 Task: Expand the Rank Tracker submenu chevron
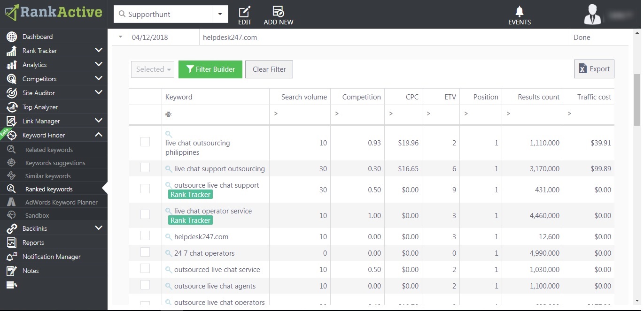pyautogui.click(x=98, y=50)
